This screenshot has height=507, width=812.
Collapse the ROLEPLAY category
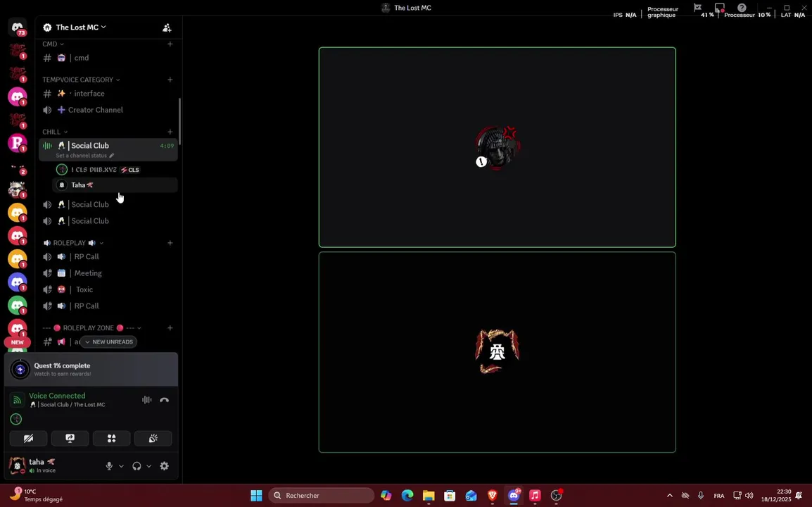coord(73,243)
